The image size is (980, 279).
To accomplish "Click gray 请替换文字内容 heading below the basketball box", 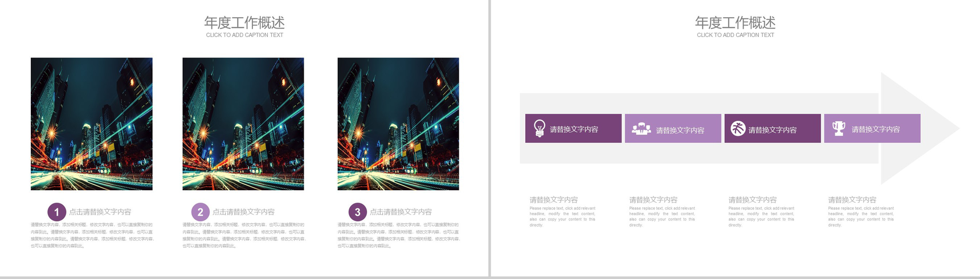I will click(753, 200).
